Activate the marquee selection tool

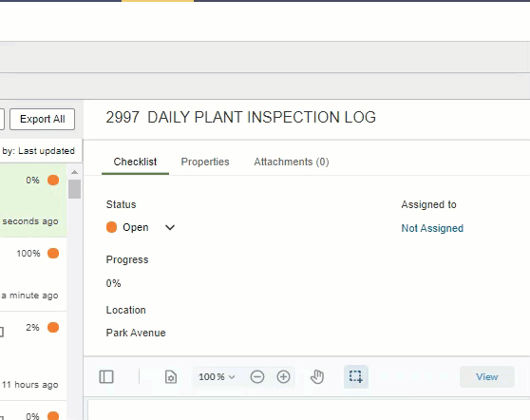click(356, 376)
